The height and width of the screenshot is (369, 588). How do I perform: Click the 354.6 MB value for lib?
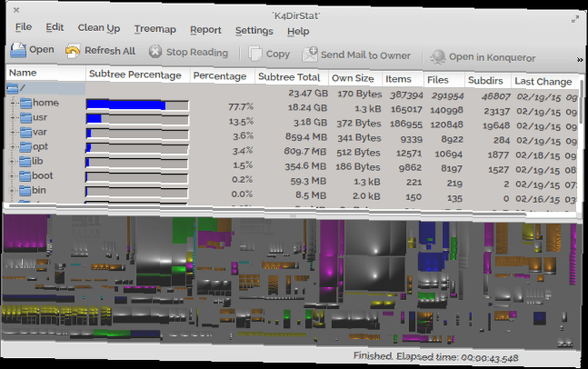pyautogui.click(x=306, y=167)
